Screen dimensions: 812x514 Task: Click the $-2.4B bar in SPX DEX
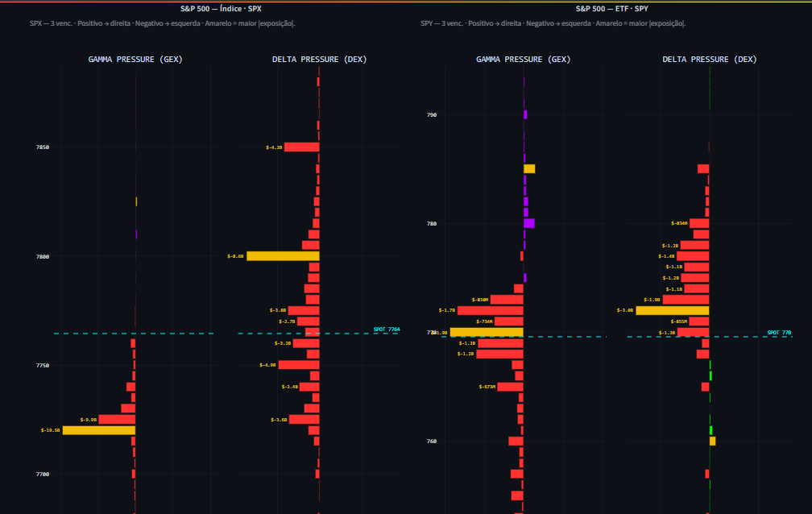[309, 387]
